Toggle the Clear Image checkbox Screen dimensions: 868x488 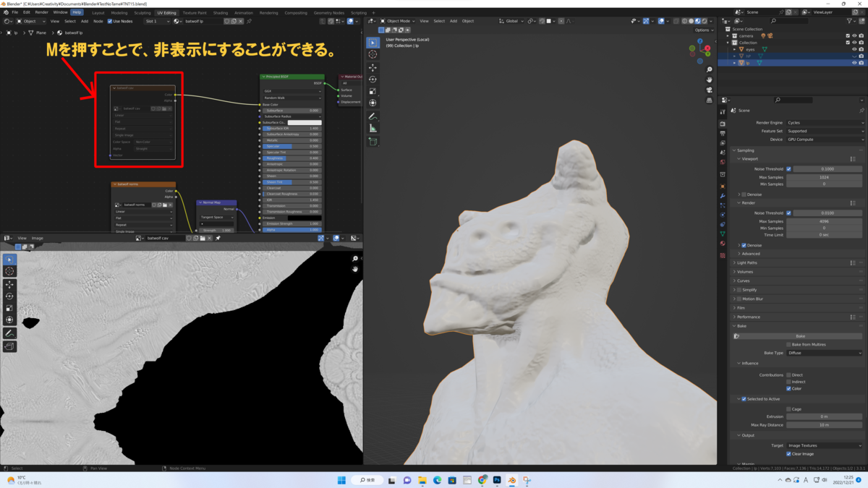coord(788,454)
